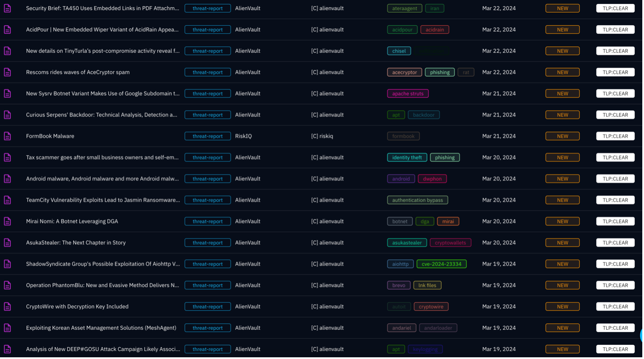Open the Tax scammer small business report
The image size is (644, 359).
pyautogui.click(x=102, y=157)
